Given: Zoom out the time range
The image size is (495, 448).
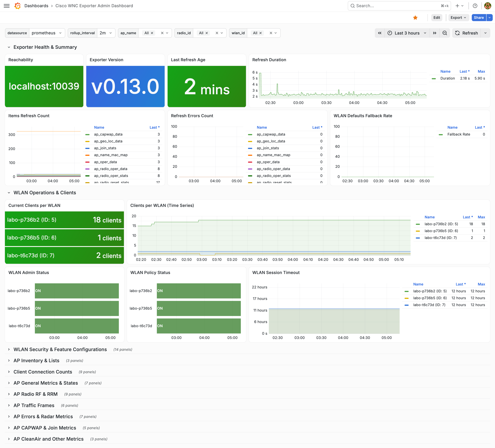Looking at the screenshot, I should pyautogui.click(x=445, y=33).
